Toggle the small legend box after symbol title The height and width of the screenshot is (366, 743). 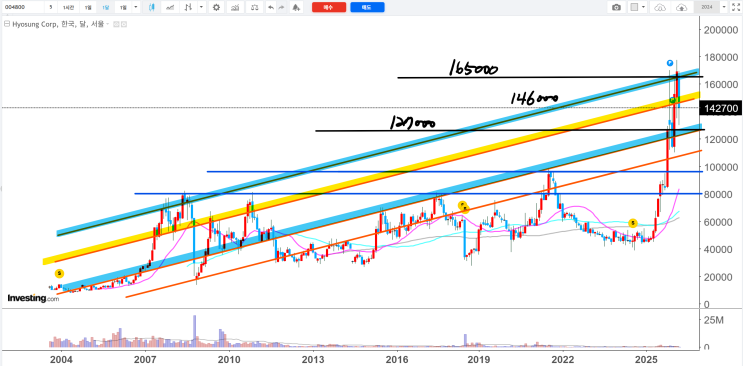(116, 24)
